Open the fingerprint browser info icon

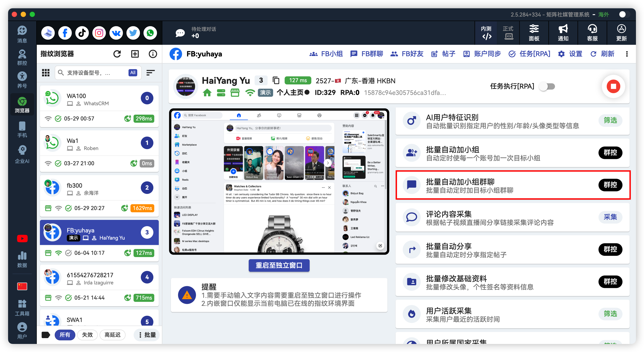click(x=153, y=54)
